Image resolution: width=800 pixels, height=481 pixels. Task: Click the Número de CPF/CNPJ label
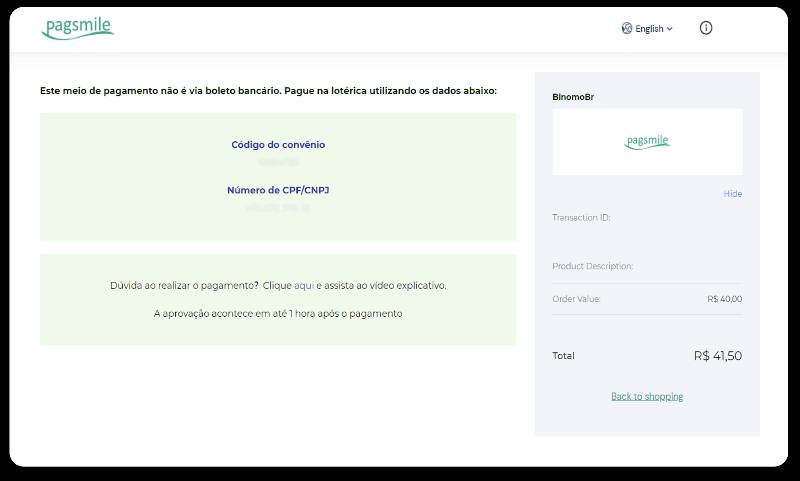click(x=278, y=190)
